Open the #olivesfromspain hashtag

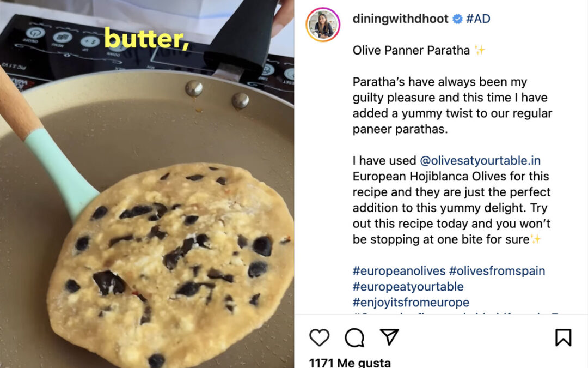coord(497,271)
